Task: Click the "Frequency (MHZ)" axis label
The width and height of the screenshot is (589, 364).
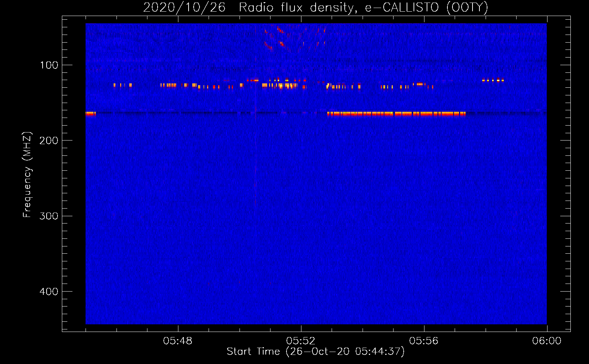Action: pyautogui.click(x=27, y=175)
